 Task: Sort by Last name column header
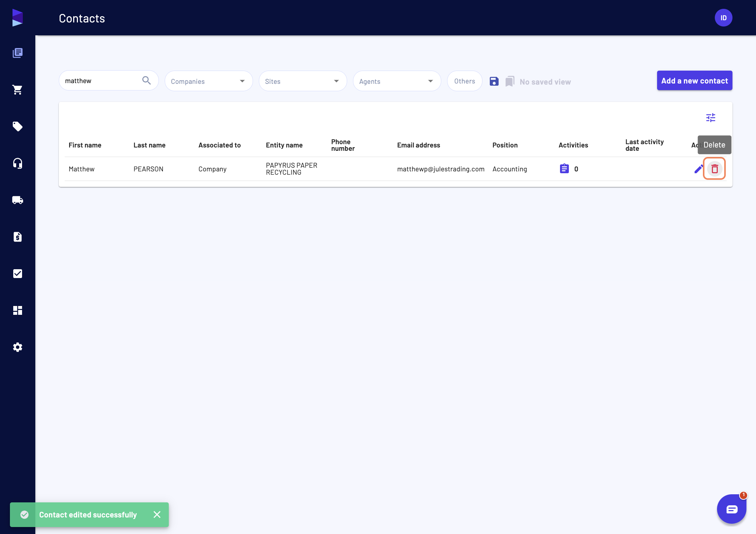(x=150, y=145)
